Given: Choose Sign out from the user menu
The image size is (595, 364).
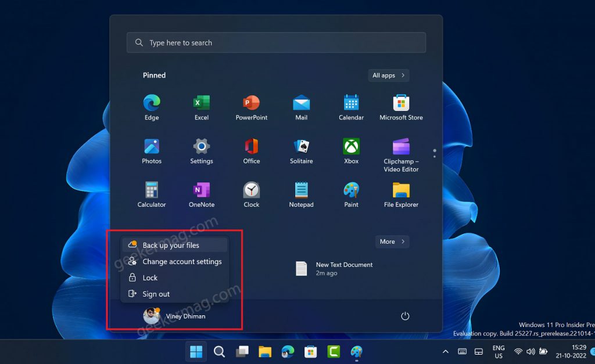Looking at the screenshot, I should [175, 294].
